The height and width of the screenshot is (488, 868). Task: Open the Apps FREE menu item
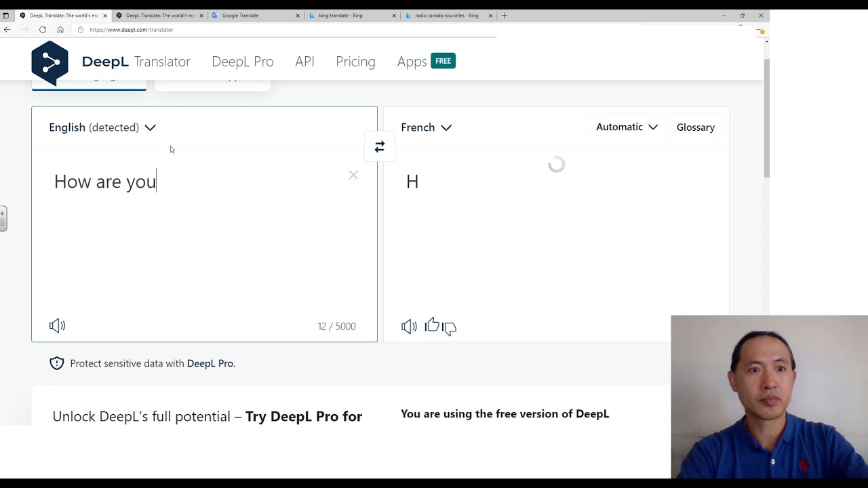click(426, 61)
